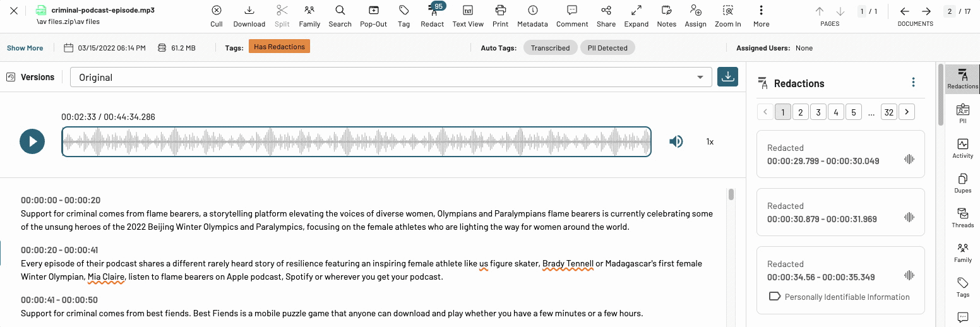Open Search in the toolbar
The width and height of the screenshot is (980, 327).
pyautogui.click(x=340, y=16)
